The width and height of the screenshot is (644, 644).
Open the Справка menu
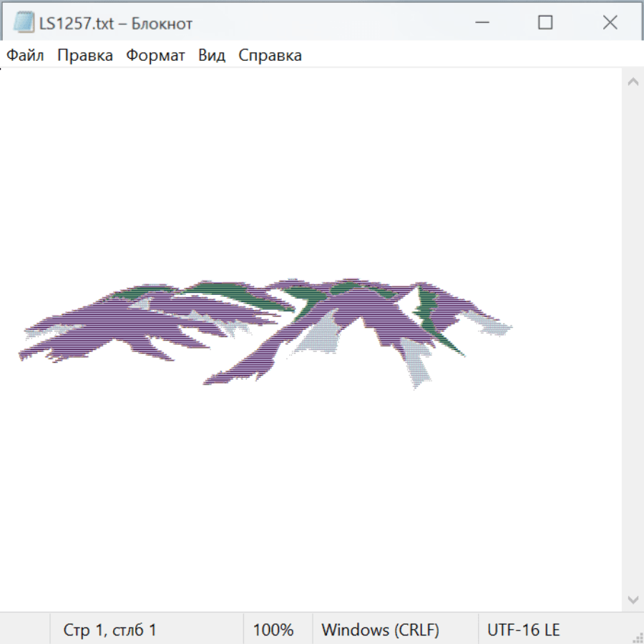click(270, 56)
